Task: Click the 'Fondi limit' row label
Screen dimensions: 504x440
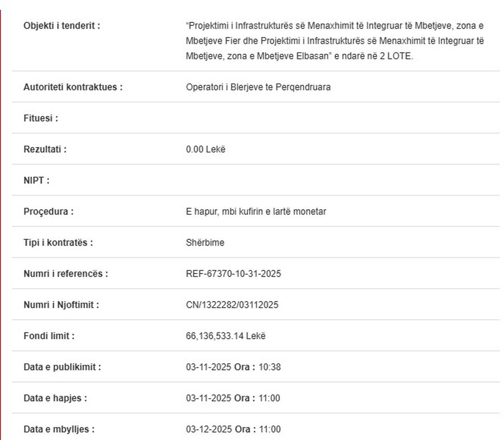Action: coord(49,336)
